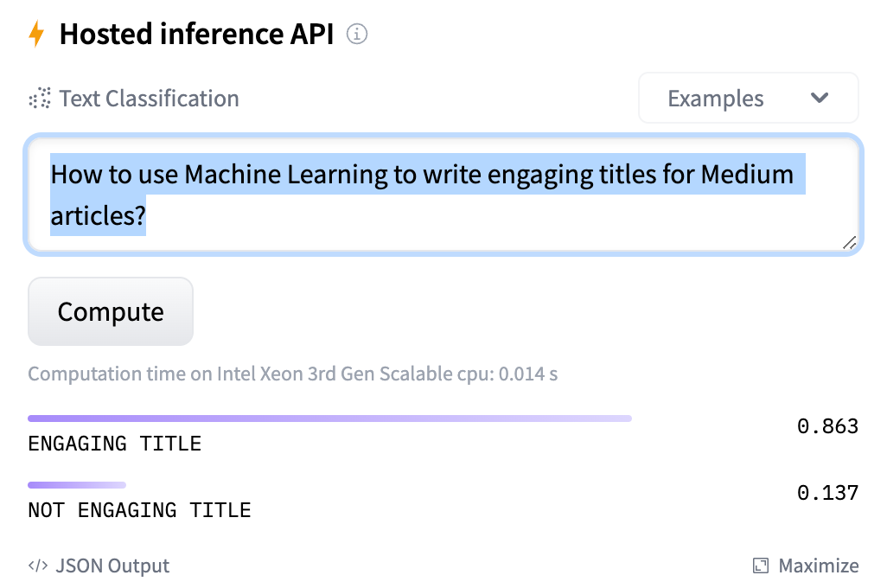Click the chevron arrow in Examples
This screenshot has width=887, height=588.
pos(819,98)
